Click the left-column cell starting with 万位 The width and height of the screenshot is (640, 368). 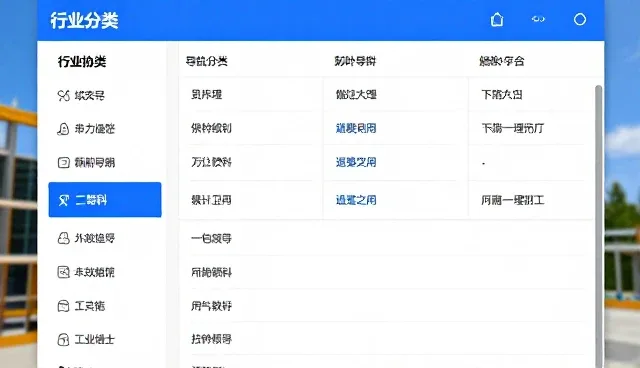pyautogui.click(x=211, y=162)
